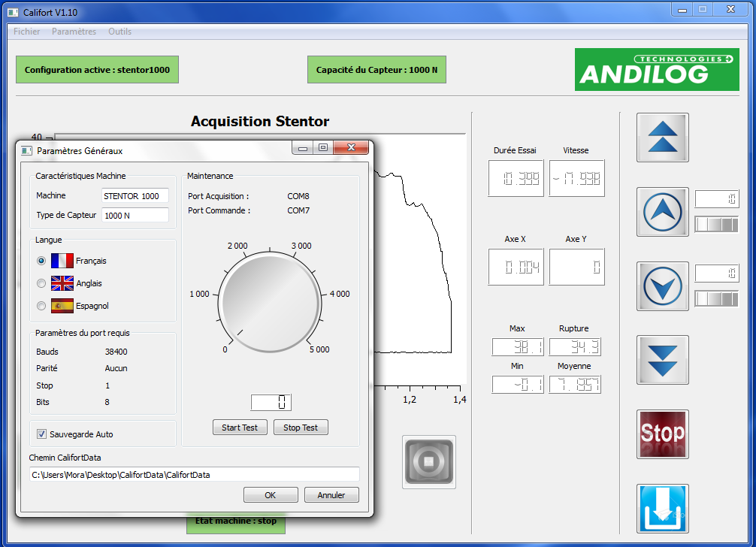Click the Etat machine : stop status label

(x=236, y=522)
